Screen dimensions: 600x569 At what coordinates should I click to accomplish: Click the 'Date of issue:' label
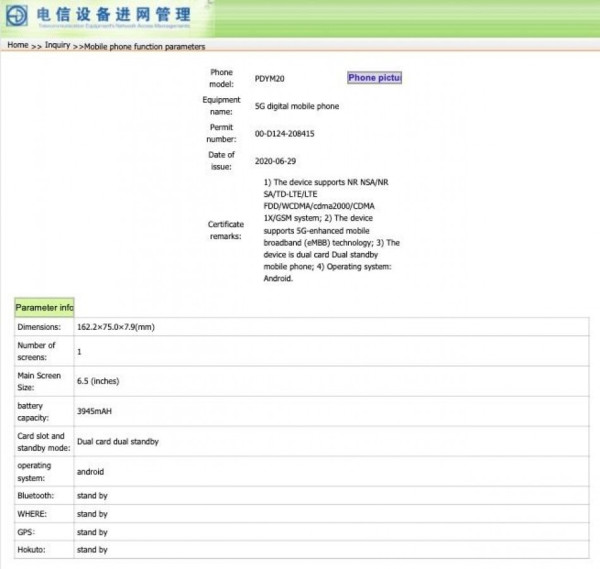tap(222, 161)
